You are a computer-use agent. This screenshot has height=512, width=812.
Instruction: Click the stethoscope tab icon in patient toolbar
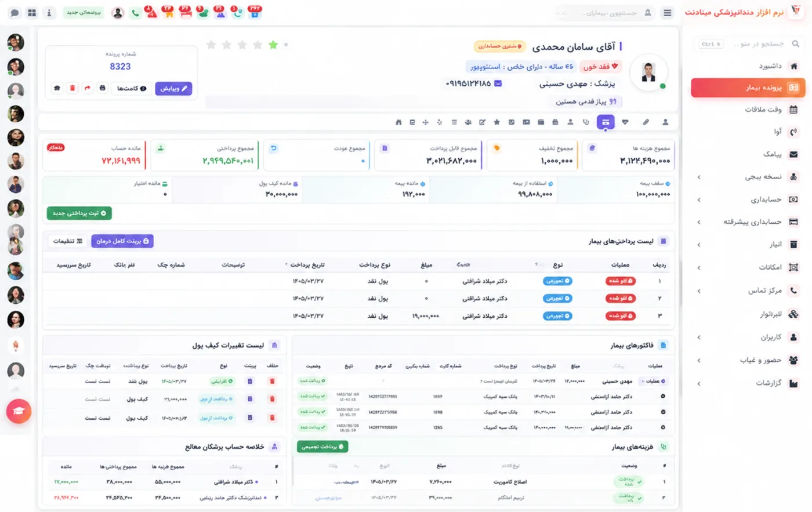(586, 122)
